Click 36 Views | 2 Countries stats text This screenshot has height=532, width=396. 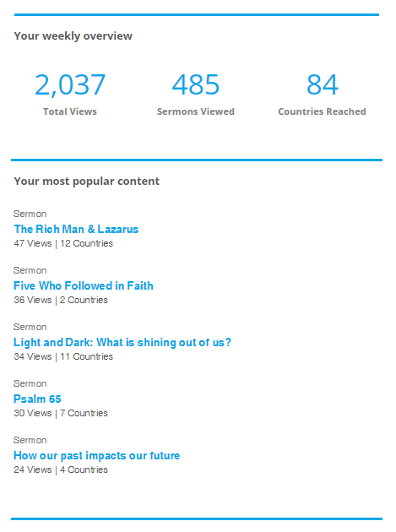click(x=61, y=301)
